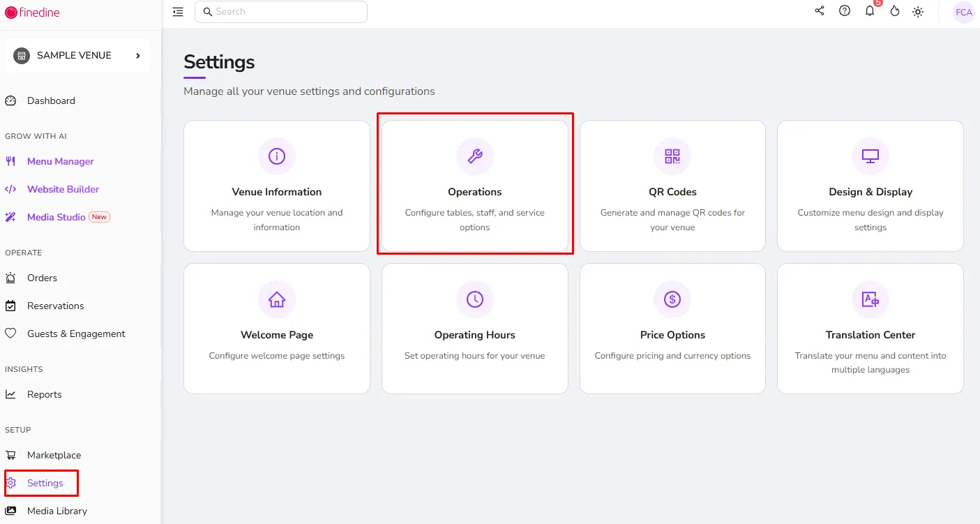Open the Price Options card title
Viewport: 980px width, 524px height.
(672, 335)
